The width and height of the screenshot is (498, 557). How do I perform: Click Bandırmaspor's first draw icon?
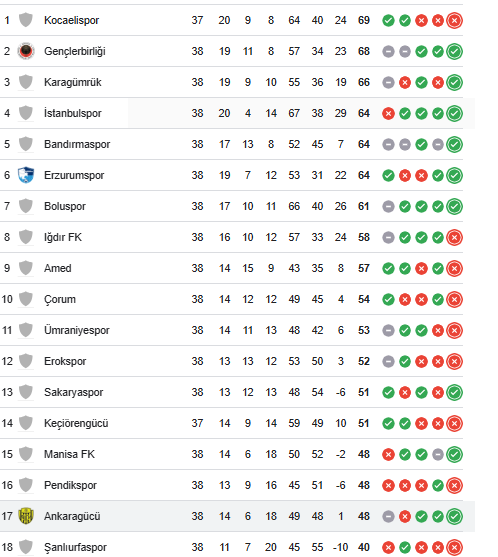tap(388, 145)
